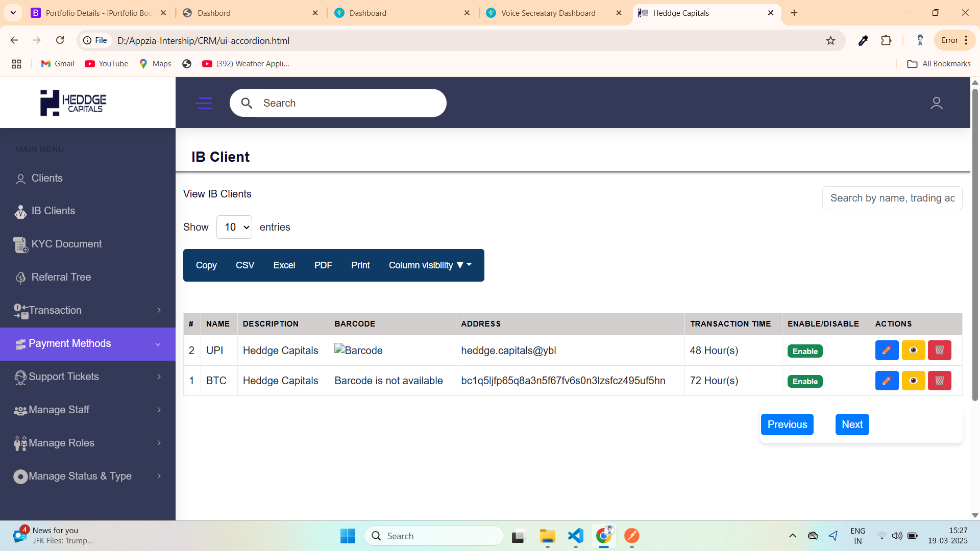Collapse the Payment Methods sidebar menu
The image size is (980, 551).
click(x=88, y=344)
